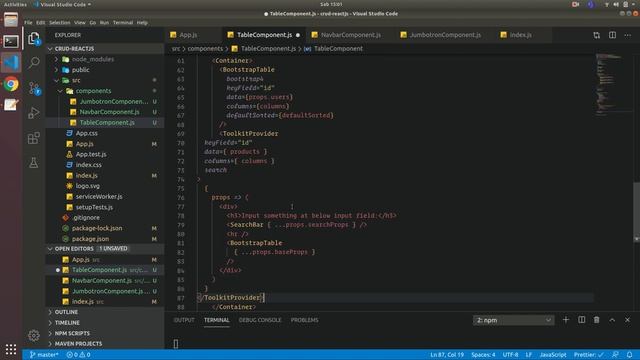640x360 pixels.
Task: Click the LF end of line indicator
Action: [529, 355]
